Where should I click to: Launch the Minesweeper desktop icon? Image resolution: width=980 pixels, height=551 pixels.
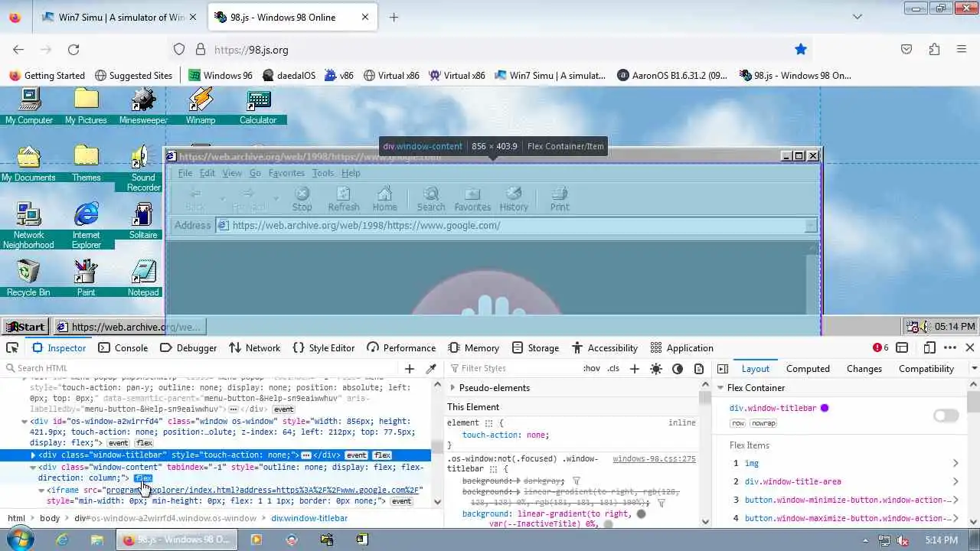(x=143, y=106)
